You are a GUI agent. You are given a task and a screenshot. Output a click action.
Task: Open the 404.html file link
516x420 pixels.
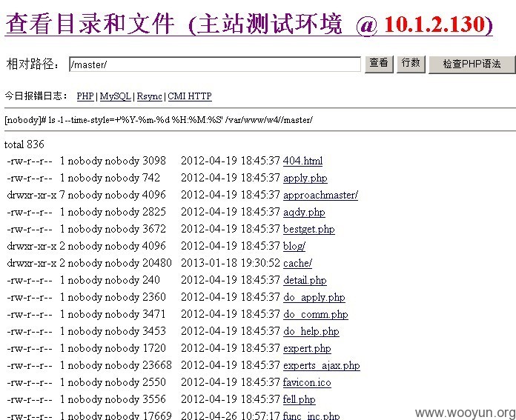302,161
